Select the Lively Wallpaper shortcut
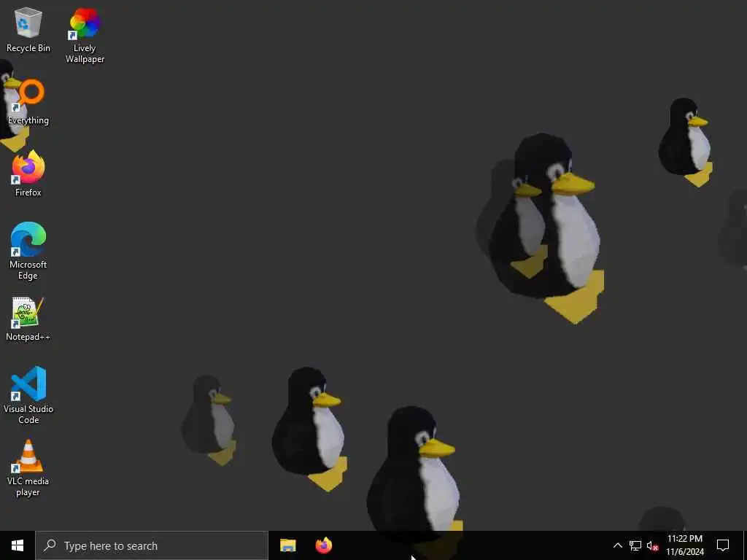This screenshot has width=747, height=560. click(85, 35)
